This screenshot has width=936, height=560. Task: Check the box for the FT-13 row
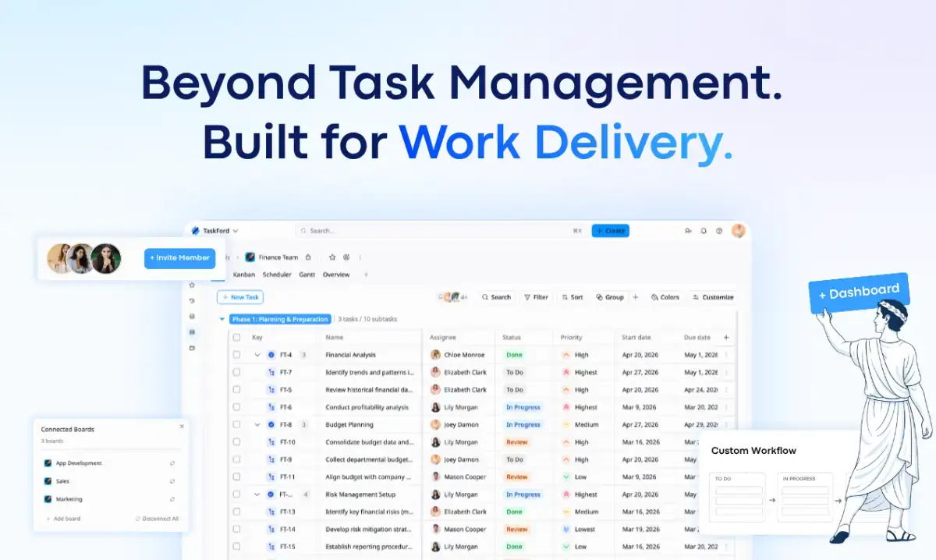click(x=236, y=512)
